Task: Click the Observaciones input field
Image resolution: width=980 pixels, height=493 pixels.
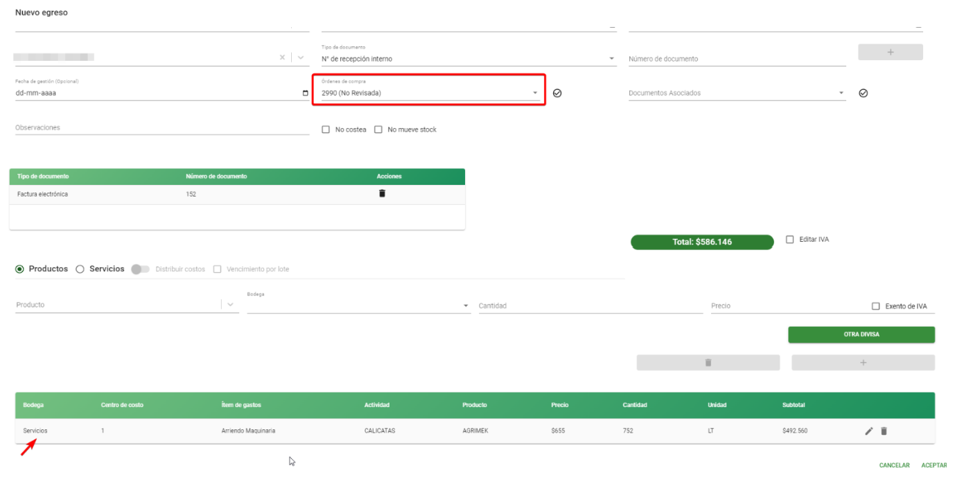Action: pyautogui.click(x=162, y=128)
